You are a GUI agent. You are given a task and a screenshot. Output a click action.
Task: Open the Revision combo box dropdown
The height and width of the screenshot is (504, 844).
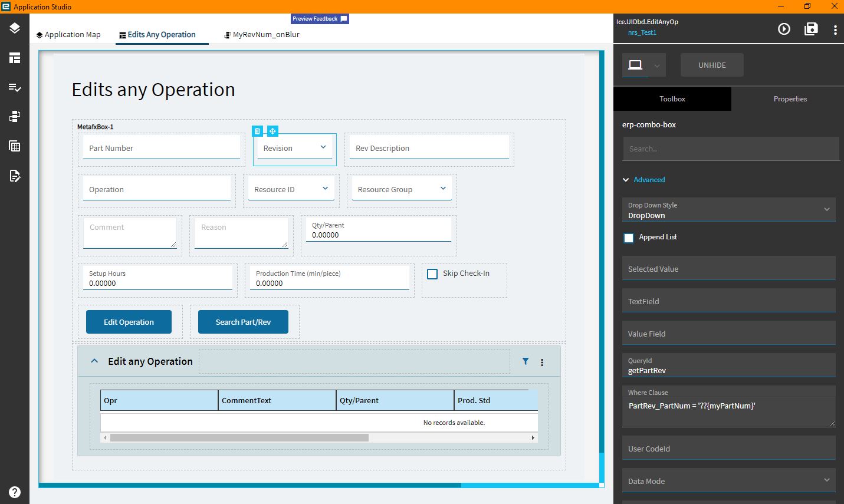click(323, 147)
